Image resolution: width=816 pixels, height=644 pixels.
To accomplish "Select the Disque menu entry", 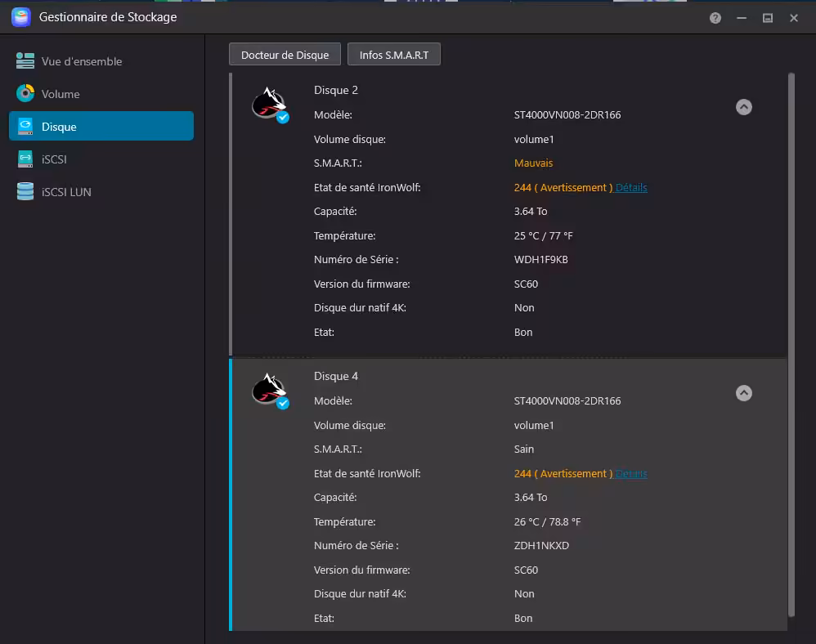I will click(x=101, y=126).
